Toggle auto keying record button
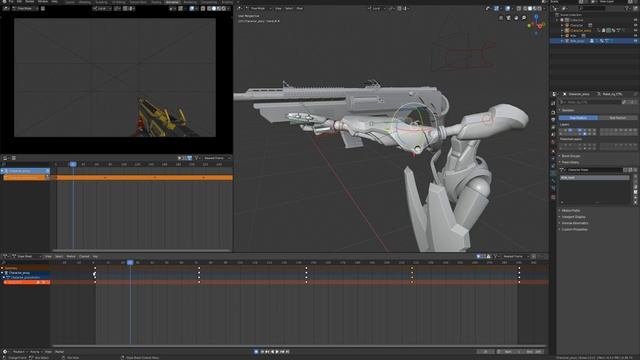This screenshot has height=360, width=640. click(256, 351)
